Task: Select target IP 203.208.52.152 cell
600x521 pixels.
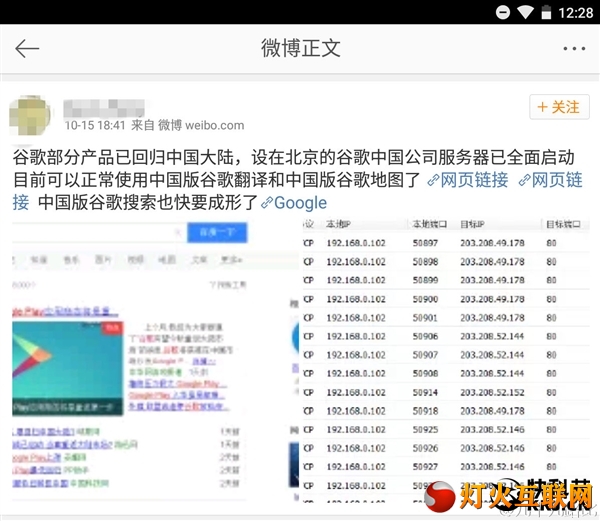Action: coord(492,392)
